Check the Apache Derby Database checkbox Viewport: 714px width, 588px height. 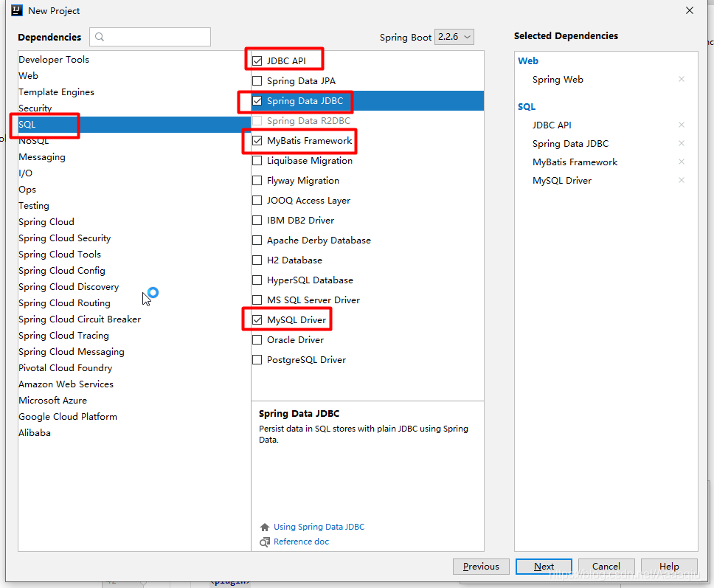tap(257, 241)
